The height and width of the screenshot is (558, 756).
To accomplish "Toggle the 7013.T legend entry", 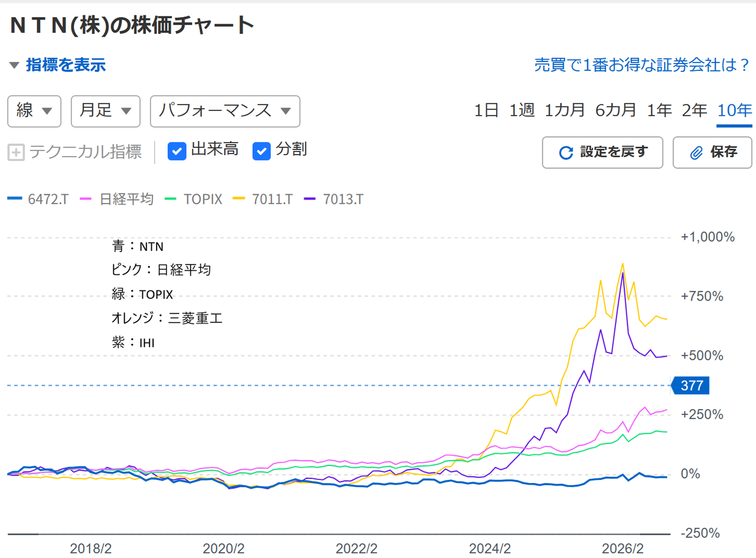I will (335, 199).
